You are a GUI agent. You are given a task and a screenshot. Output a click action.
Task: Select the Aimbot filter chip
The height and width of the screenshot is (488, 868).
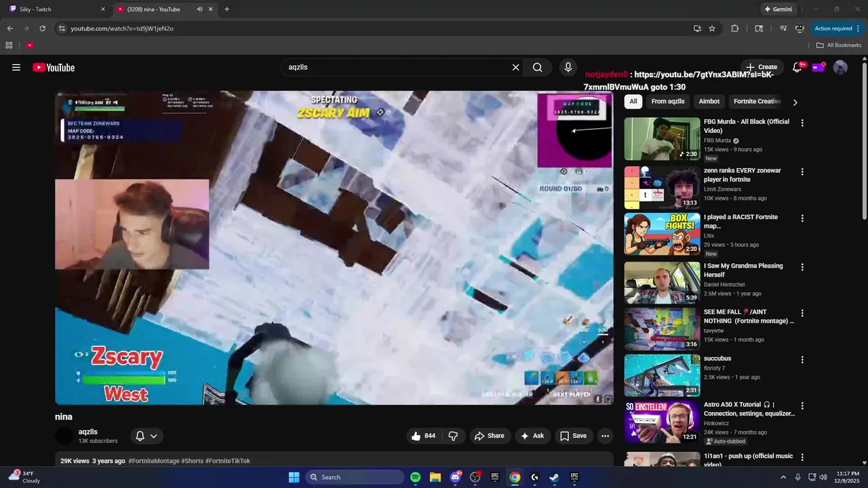click(x=709, y=102)
